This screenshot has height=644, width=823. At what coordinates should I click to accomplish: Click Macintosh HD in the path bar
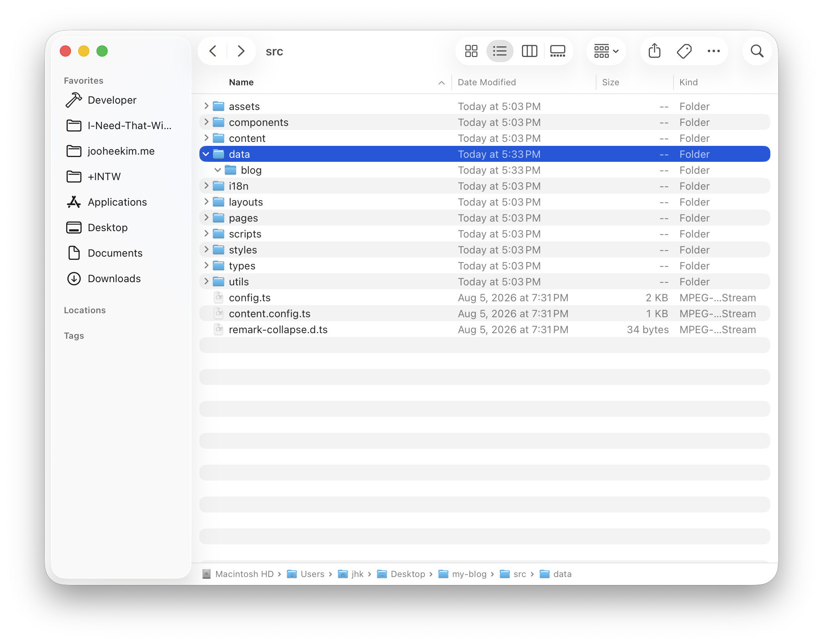(238, 574)
